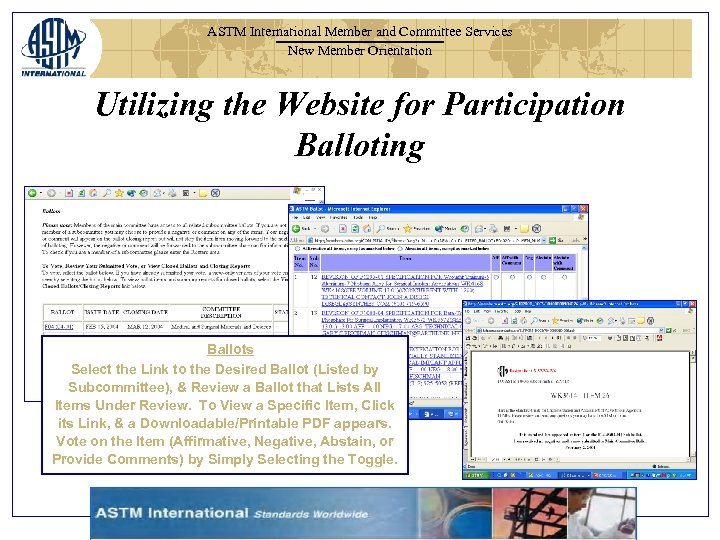
Task: Click the 'COMMITTEE DESCRIPTION' column header
Action: click(221, 312)
